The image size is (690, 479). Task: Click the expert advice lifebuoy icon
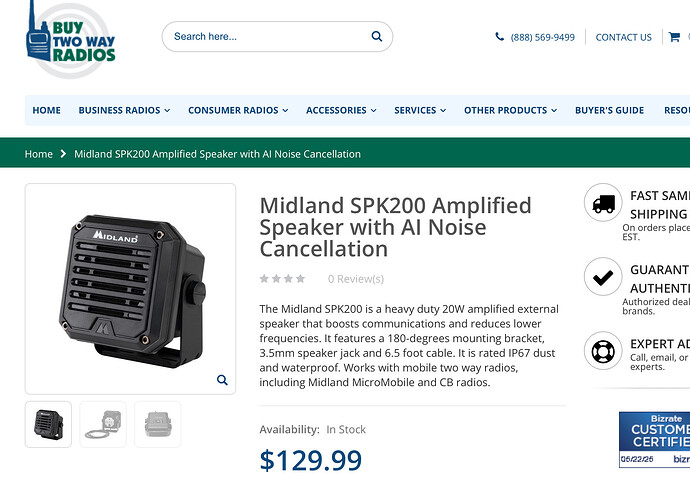[x=603, y=351]
